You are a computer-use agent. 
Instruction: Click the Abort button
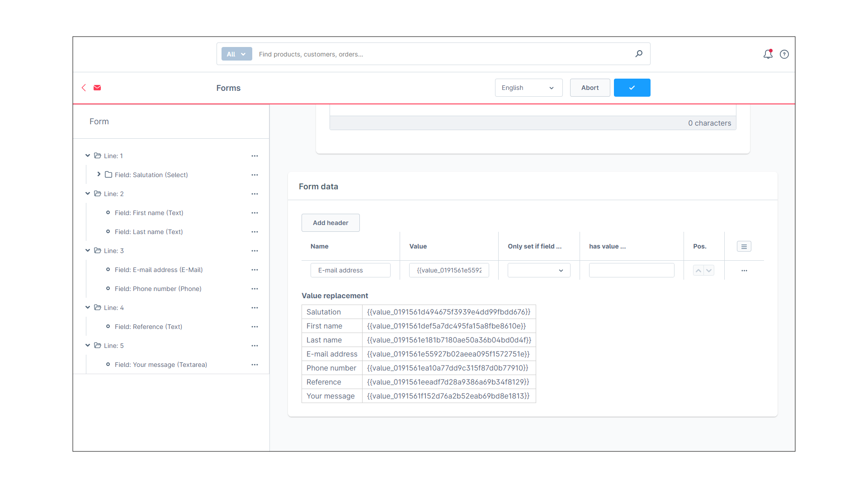(590, 88)
